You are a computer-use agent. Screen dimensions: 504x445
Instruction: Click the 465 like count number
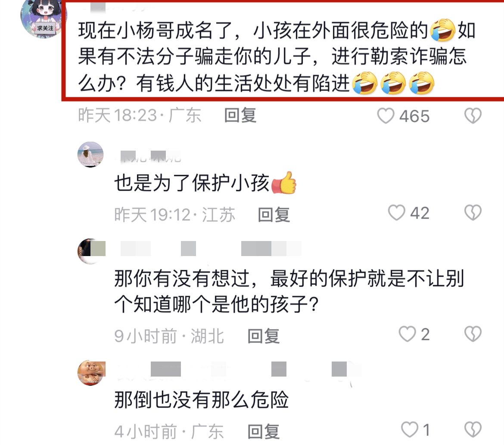pos(414,116)
